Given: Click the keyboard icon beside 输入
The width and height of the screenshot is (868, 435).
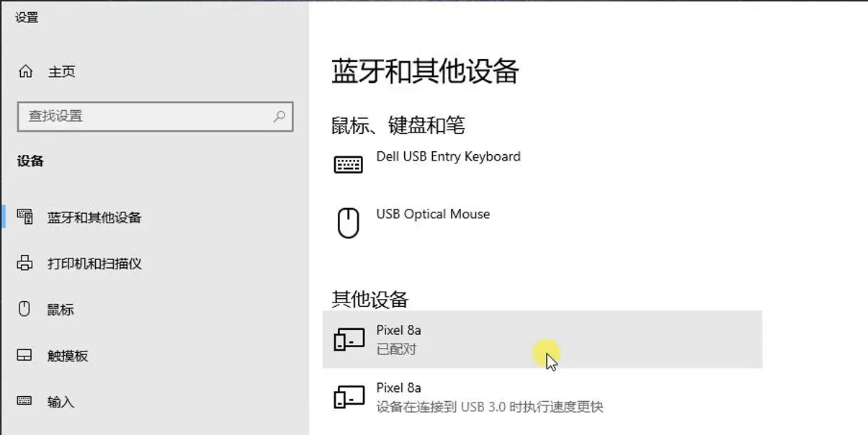Looking at the screenshot, I should pos(25,401).
